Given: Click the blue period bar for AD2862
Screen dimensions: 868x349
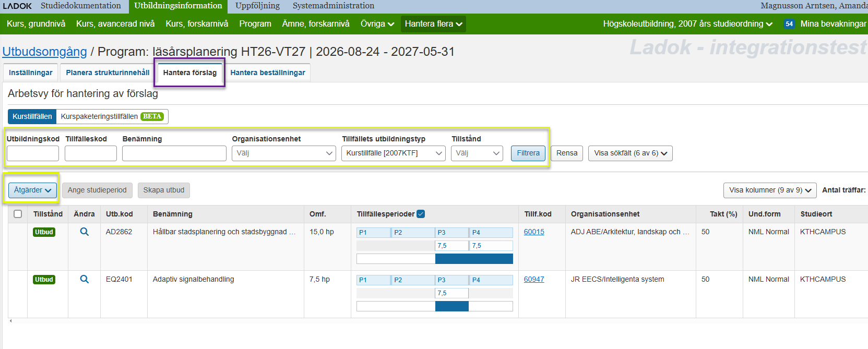Looking at the screenshot, I should [473, 259].
